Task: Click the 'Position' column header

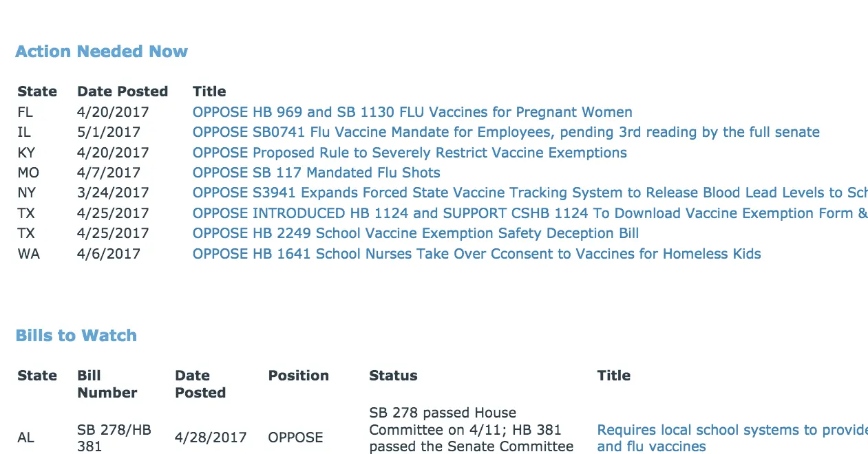Action: point(298,376)
